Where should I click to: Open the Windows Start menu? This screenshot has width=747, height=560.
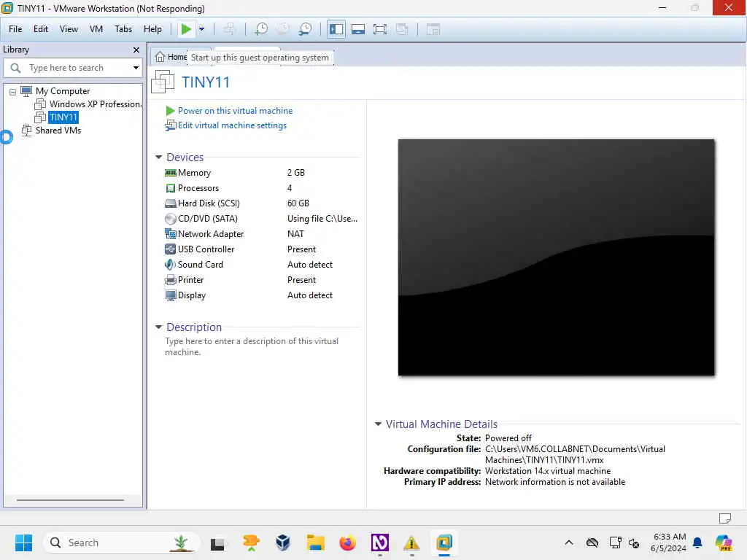click(23, 542)
